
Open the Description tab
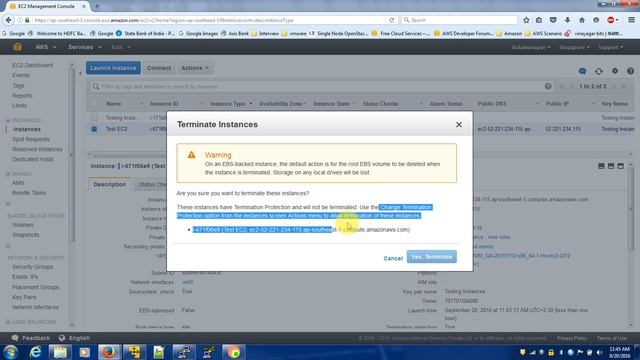click(109, 184)
